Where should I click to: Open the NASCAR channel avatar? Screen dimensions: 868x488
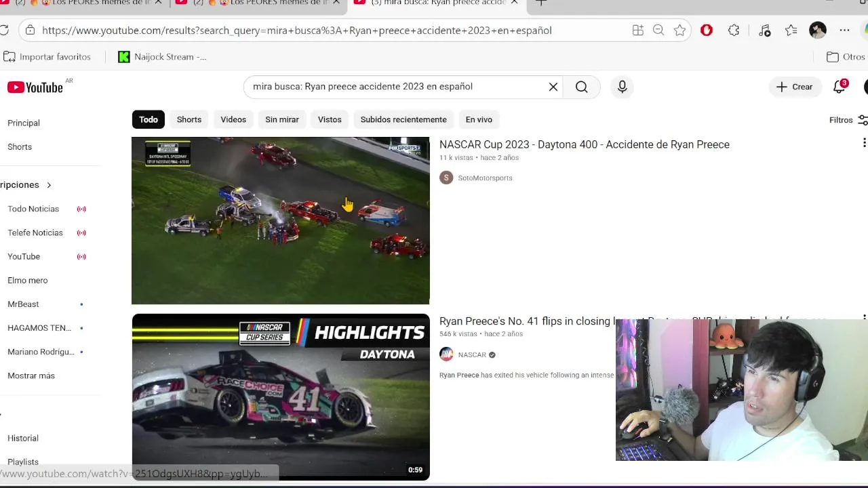point(446,354)
